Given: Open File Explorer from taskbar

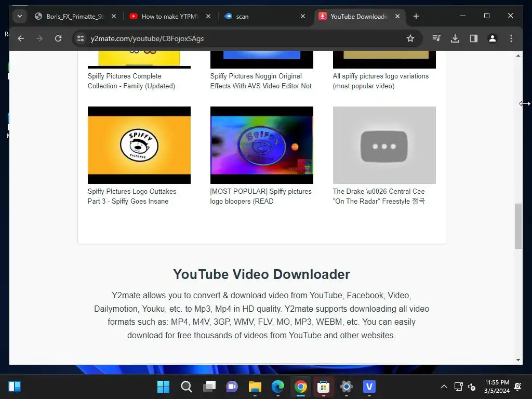Looking at the screenshot, I should [255, 387].
